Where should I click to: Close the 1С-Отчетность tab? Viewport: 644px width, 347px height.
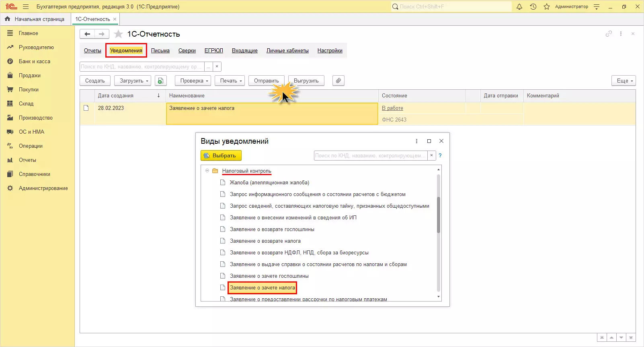(x=115, y=19)
